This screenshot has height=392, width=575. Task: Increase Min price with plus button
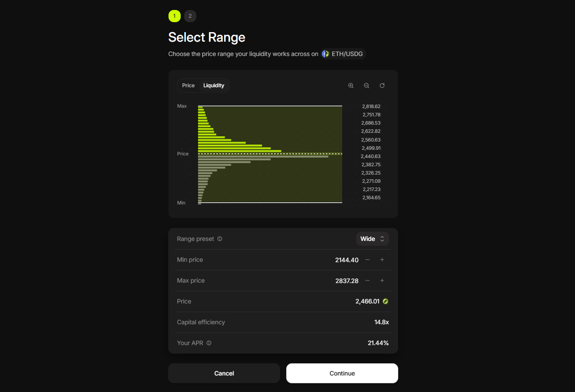[x=382, y=260]
